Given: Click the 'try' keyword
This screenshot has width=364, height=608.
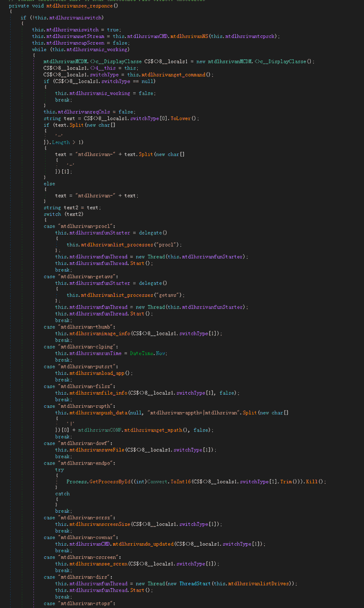Looking at the screenshot, I should [x=60, y=470].
